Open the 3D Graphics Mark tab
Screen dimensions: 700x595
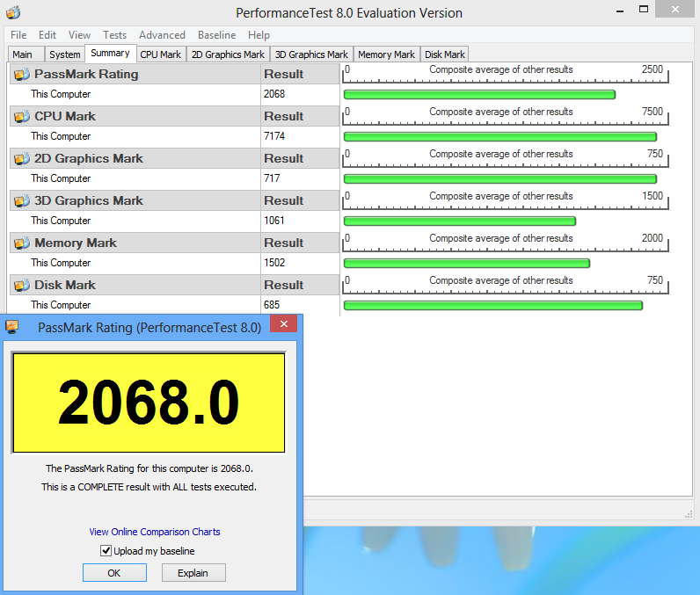[x=311, y=54]
